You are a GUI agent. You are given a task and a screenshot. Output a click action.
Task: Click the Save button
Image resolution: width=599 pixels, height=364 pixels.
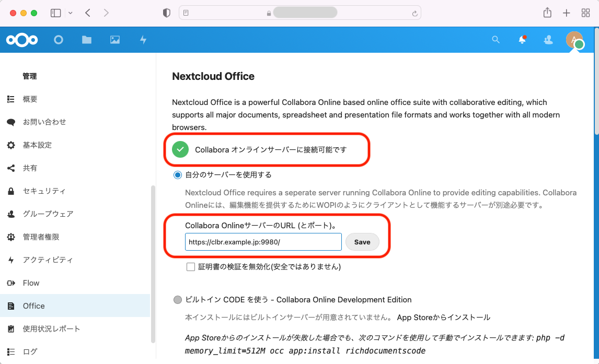point(362,242)
